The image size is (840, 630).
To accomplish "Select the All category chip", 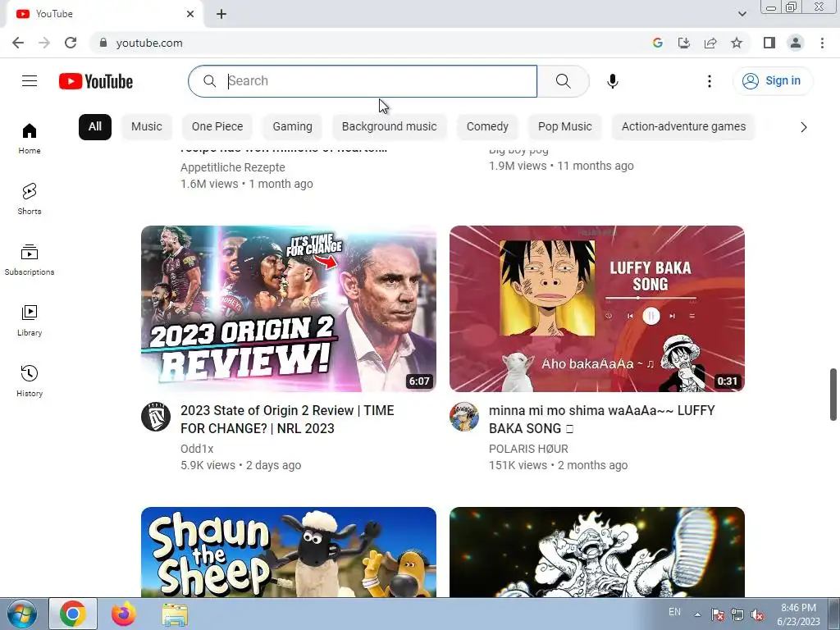I will (95, 127).
